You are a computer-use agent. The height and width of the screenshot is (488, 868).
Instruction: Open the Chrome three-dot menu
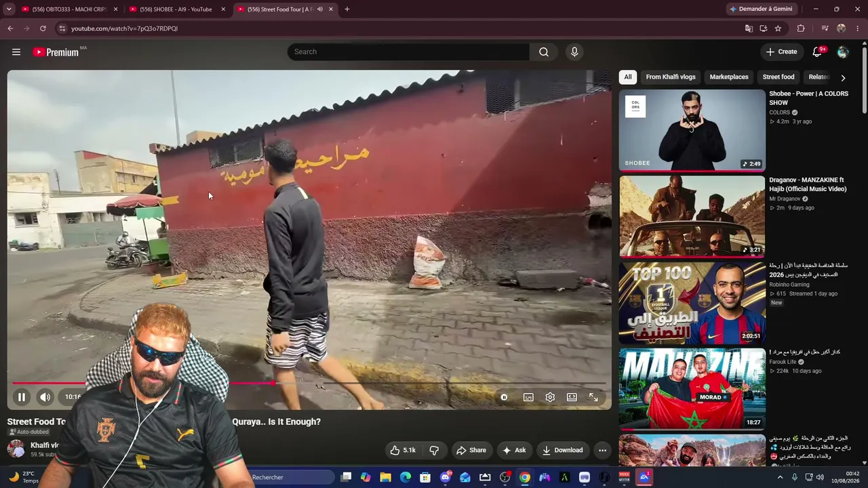[x=858, y=28]
